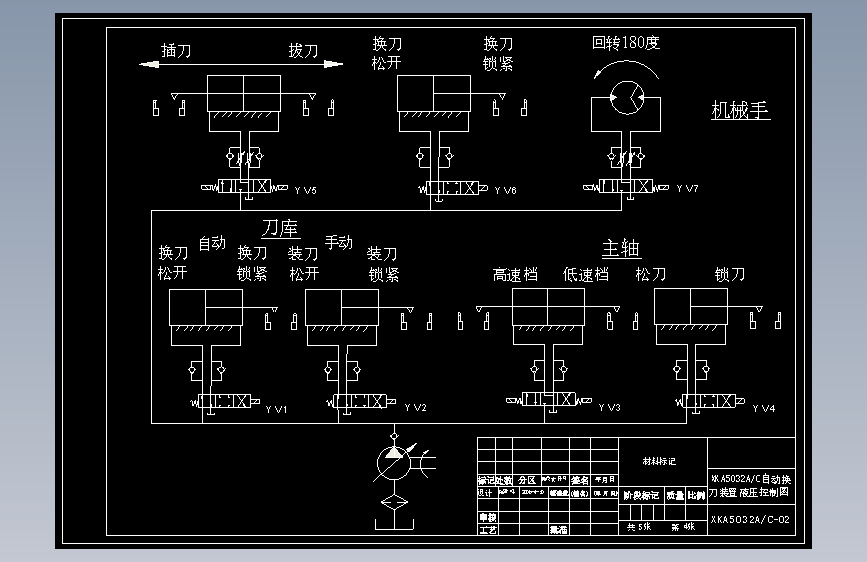The image size is (867, 562).
Task: Click the 分区 cell in title block
Action: (527, 480)
